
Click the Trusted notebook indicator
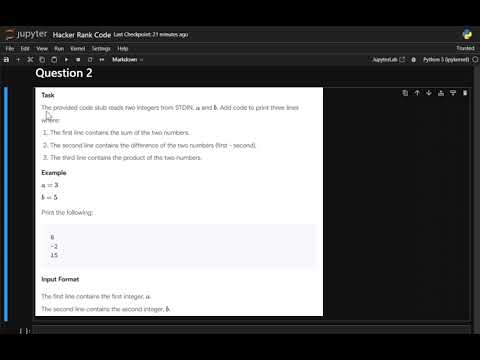(x=465, y=48)
